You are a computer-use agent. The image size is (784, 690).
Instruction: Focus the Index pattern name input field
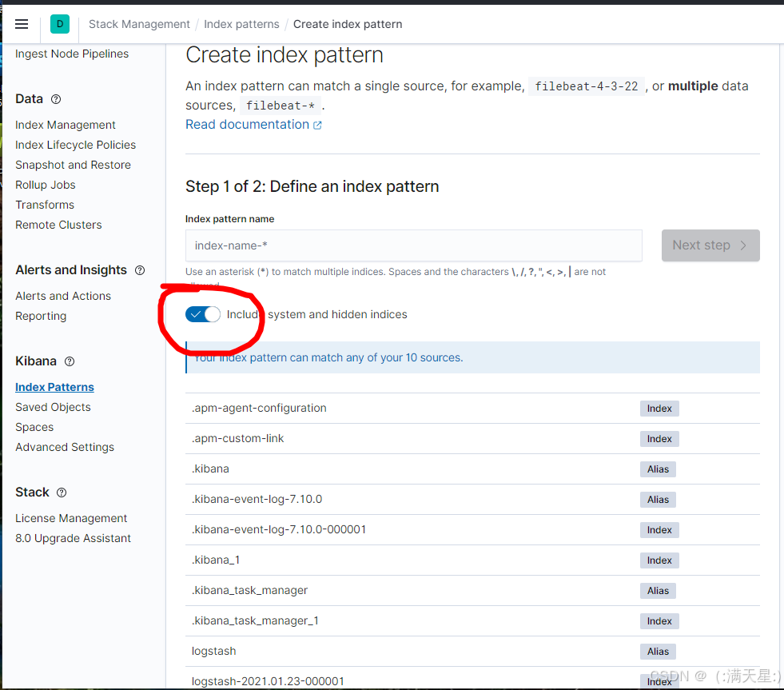coord(413,245)
